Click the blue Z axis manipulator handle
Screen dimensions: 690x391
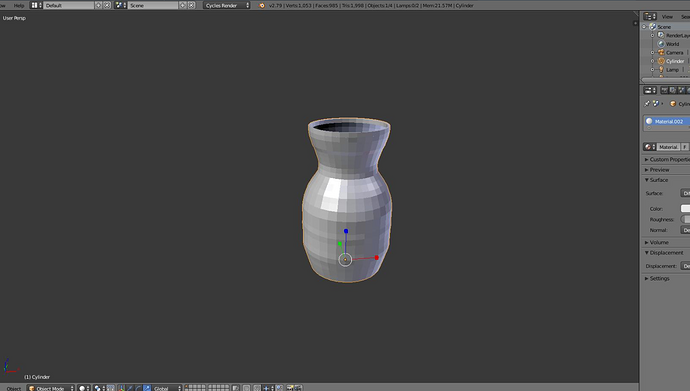point(346,231)
